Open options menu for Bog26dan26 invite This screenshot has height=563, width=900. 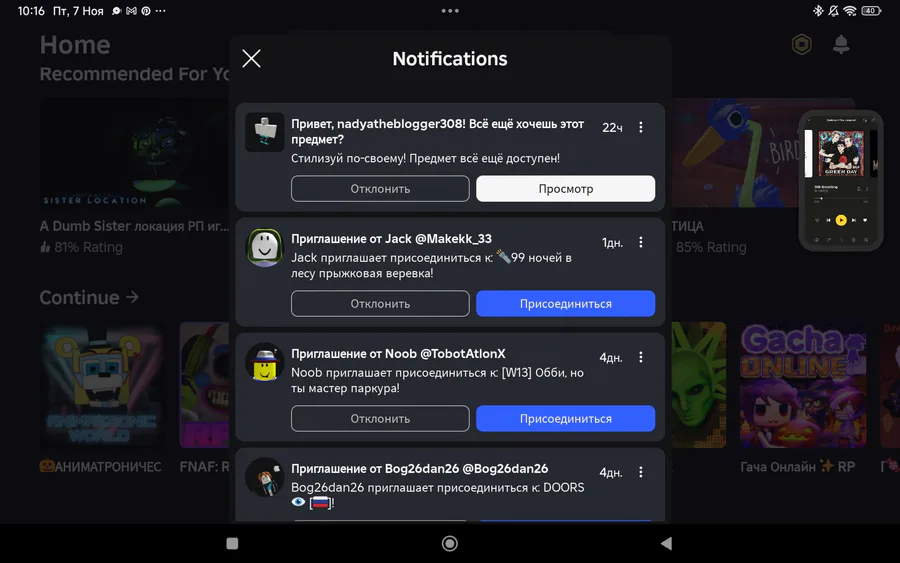click(641, 472)
